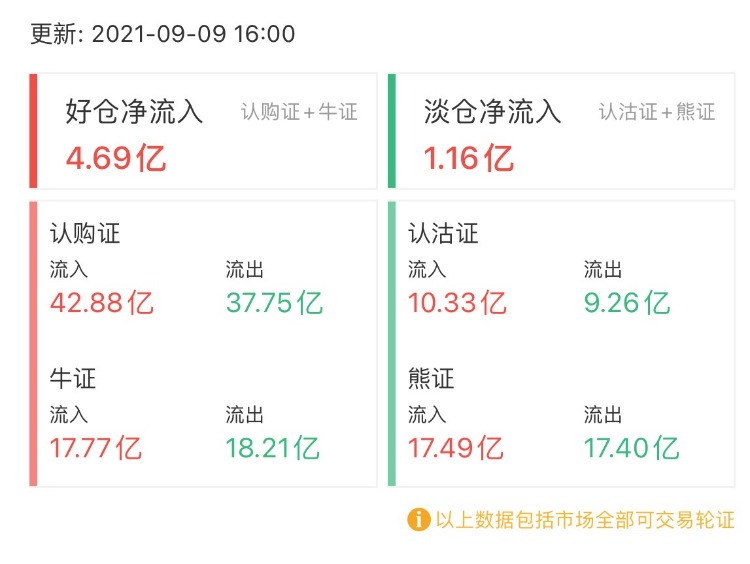
Task: Click the 4.69亿 net inflow value
Action: tap(116, 158)
